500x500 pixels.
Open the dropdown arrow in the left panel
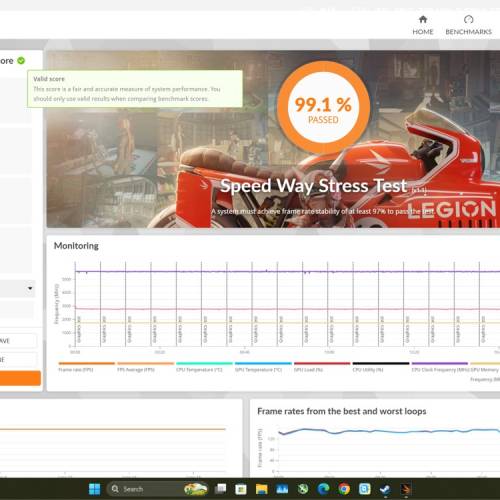[30, 288]
